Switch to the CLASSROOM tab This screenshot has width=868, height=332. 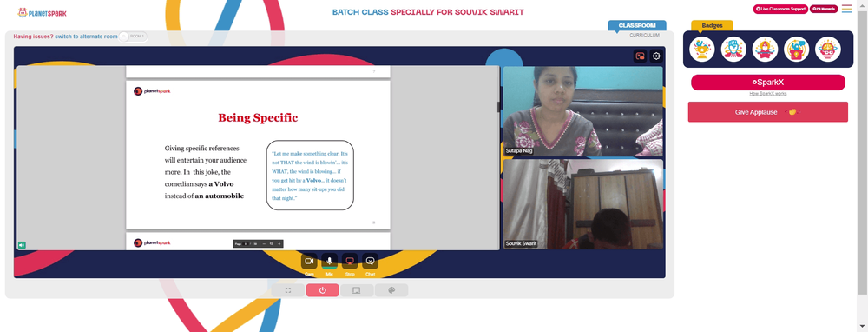(x=636, y=25)
